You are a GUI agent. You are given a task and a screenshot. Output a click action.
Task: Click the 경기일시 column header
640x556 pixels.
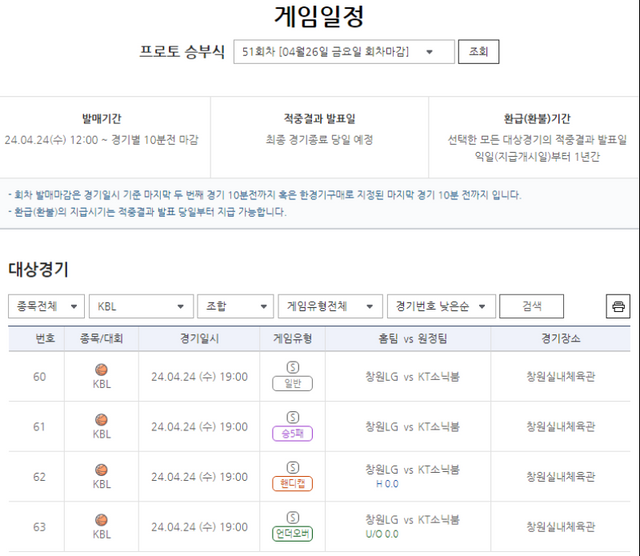pos(199,338)
